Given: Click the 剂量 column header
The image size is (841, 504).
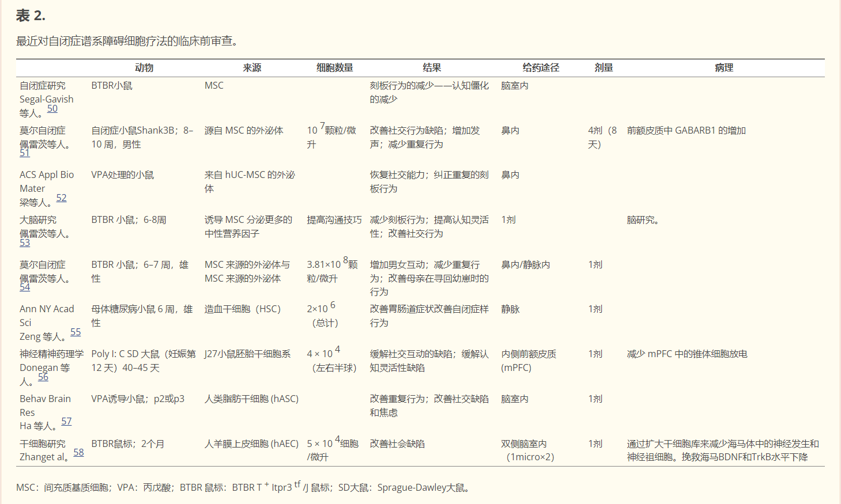Looking at the screenshot, I should (x=604, y=67).
